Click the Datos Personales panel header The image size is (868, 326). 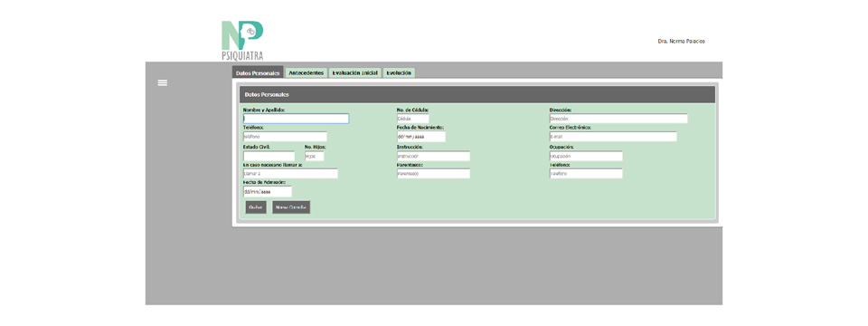click(476, 95)
